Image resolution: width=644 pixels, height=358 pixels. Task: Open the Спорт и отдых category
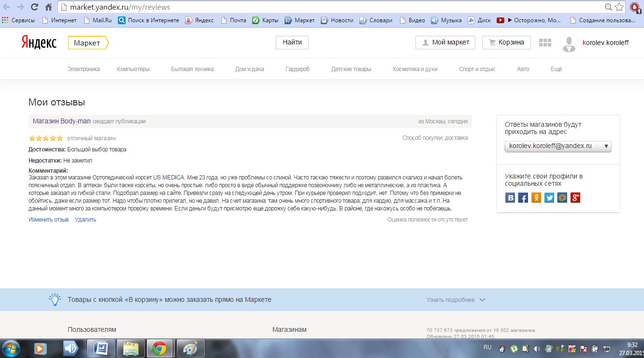[x=477, y=69]
